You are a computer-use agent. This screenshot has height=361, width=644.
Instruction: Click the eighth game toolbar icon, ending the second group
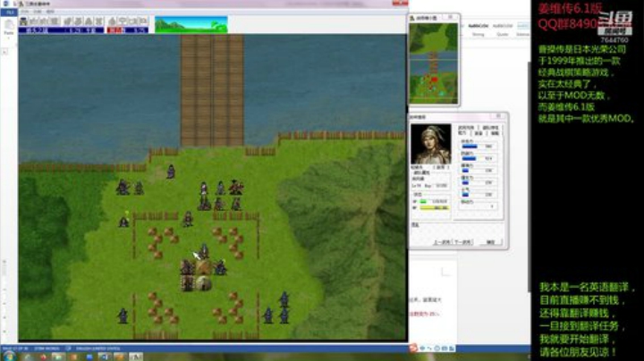(x=99, y=21)
